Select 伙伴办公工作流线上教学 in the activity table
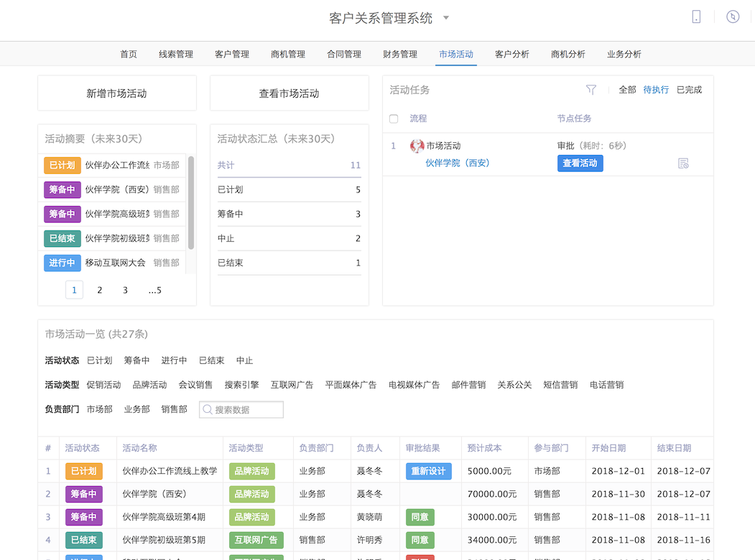The image size is (755, 560). [x=170, y=471]
